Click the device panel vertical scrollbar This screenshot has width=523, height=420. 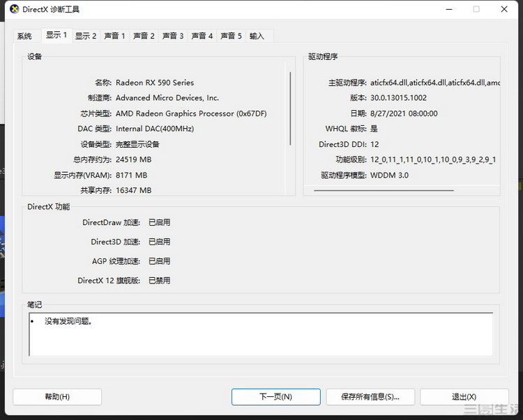(290, 108)
